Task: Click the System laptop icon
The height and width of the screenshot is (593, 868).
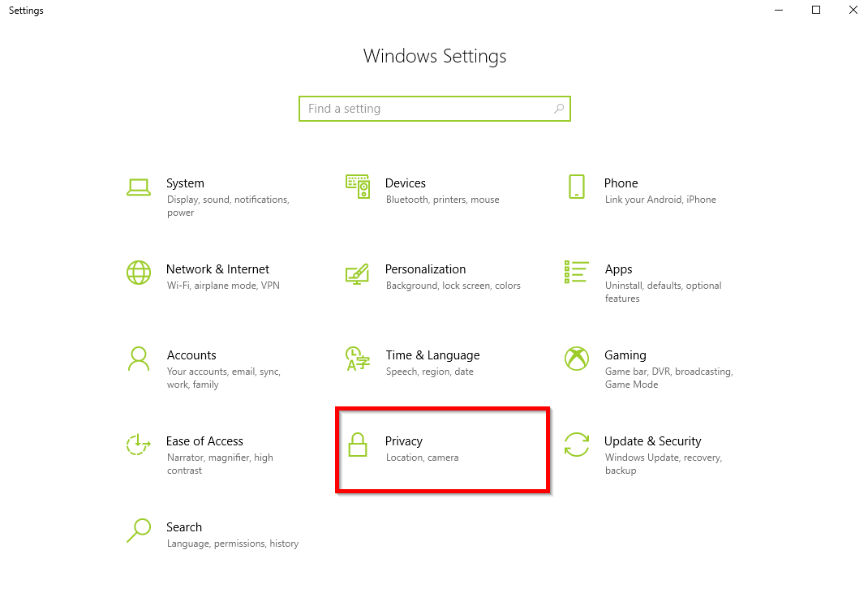Action: 139,187
